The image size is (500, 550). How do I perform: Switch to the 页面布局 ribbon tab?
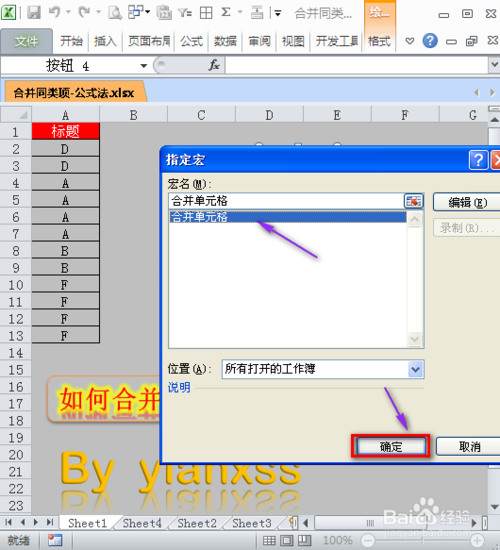(x=149, y=41)
